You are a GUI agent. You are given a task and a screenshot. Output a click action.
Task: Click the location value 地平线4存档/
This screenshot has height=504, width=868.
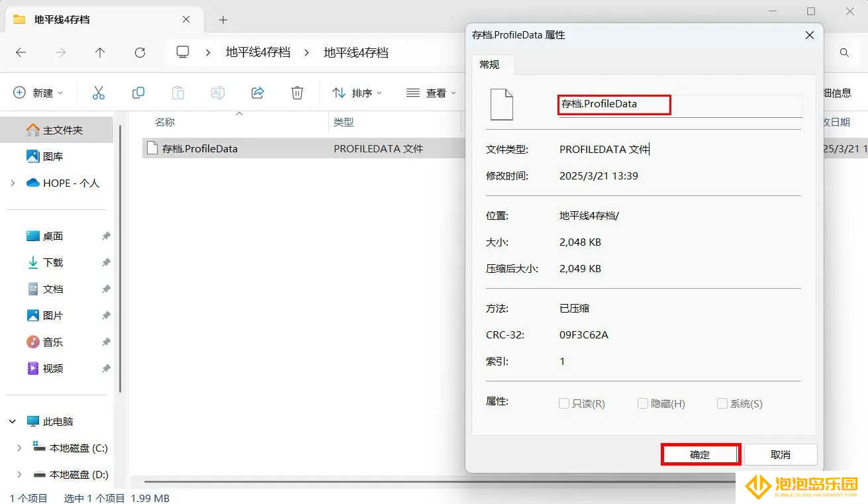[x=589, y=216]
